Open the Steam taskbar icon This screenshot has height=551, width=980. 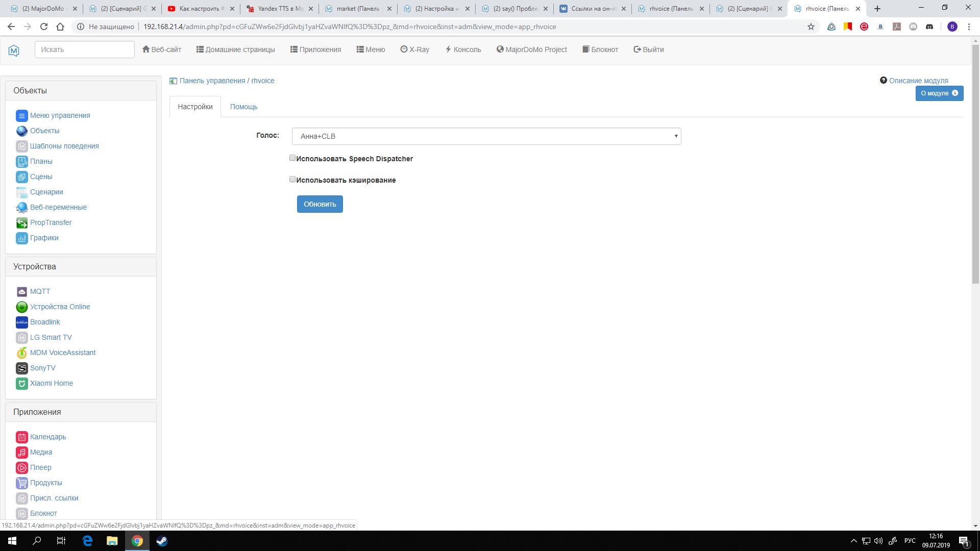(x=162, y=541)
